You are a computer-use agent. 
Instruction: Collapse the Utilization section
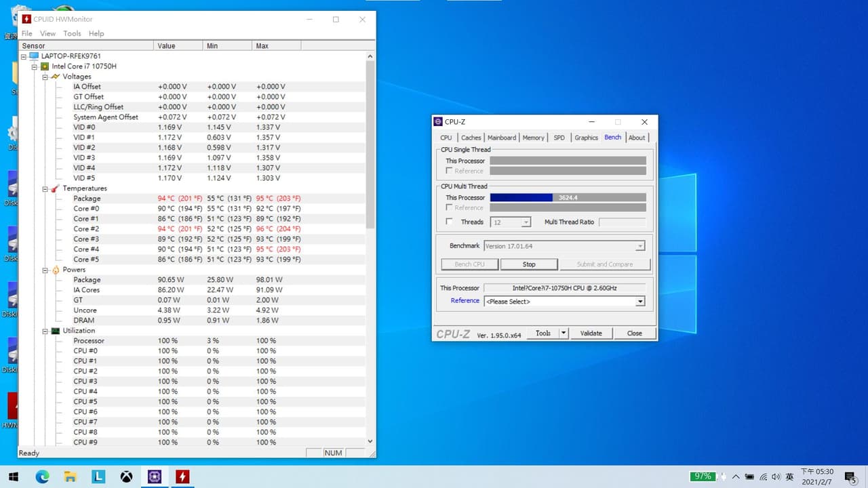(45, 331)
